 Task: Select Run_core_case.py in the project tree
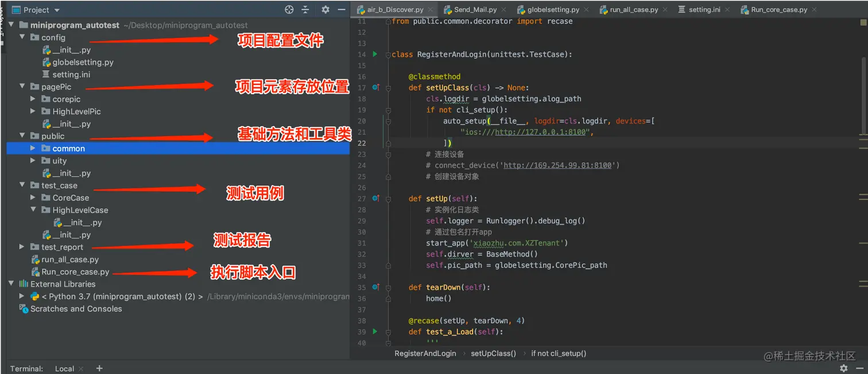point(75,272)
